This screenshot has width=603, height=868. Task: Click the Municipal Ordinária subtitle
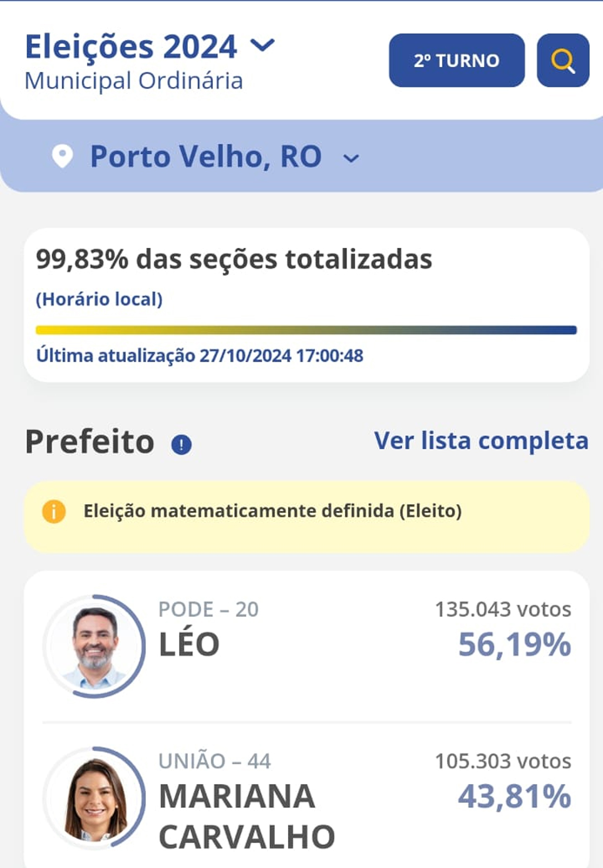[x=134, y=81]
